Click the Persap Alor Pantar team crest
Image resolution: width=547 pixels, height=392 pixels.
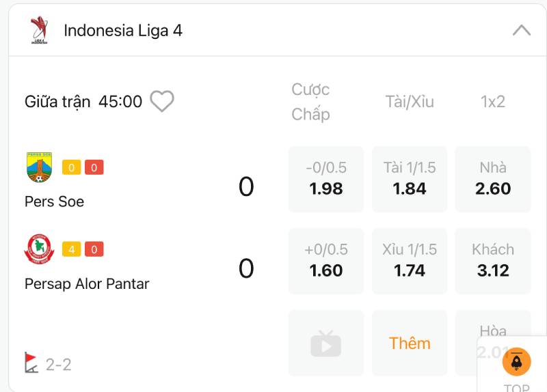pos(39,249)
